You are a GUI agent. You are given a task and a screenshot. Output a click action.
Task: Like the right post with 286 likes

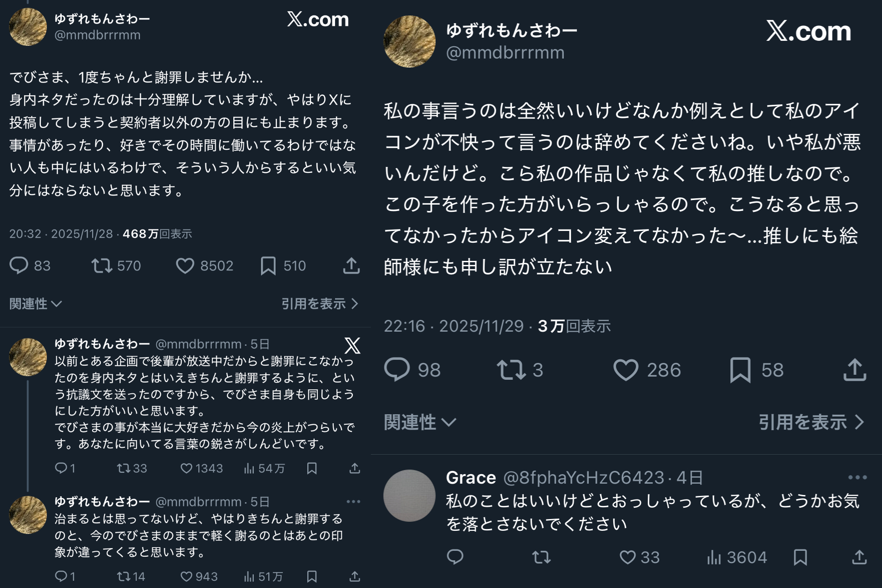coord(626,370)
